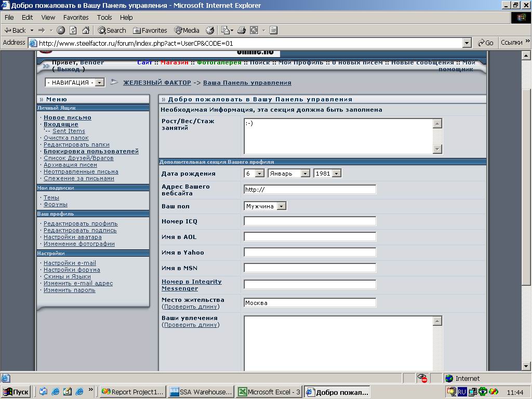Screen dimensions: 532x399
Task: Open Редактировать профиль link in sidebar
Action: click(80, 223)
